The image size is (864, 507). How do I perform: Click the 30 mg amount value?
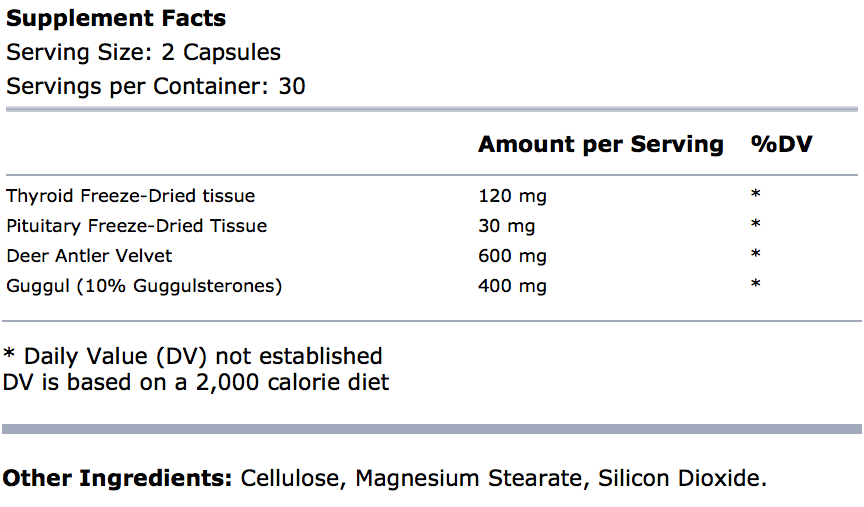[507, 225]
